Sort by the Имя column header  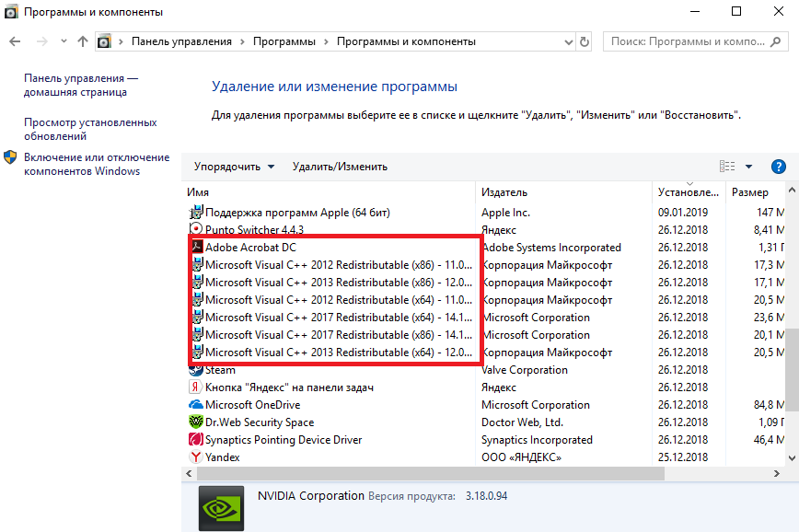click(329, 192)
